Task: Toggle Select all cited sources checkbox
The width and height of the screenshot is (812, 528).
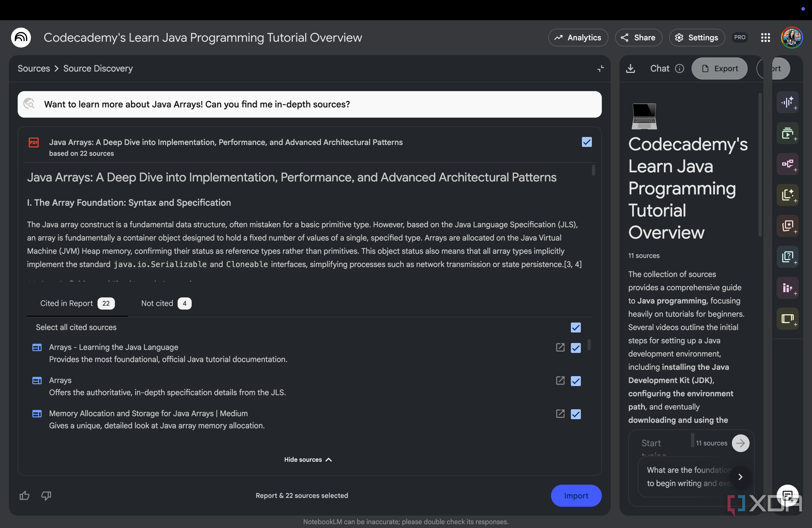Action: tap(576, 328)
